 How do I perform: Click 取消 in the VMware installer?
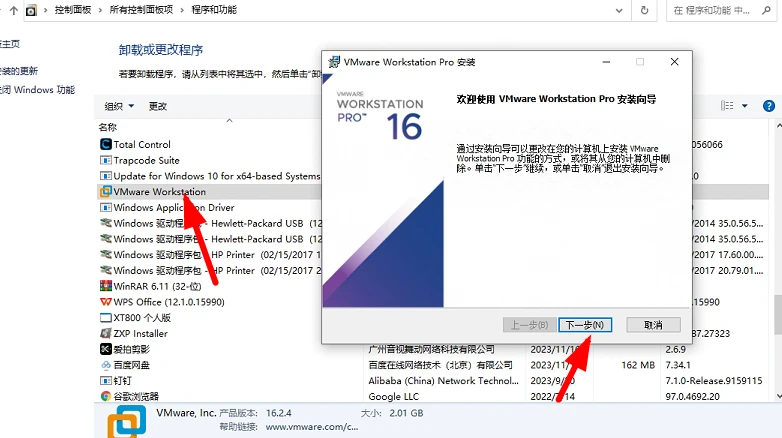(x=653, y=325)
